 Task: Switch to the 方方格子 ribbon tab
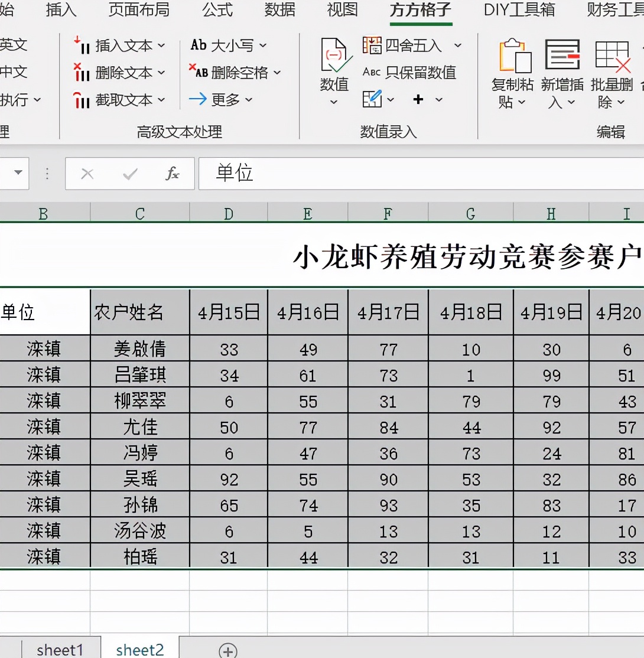pos(420,10)
